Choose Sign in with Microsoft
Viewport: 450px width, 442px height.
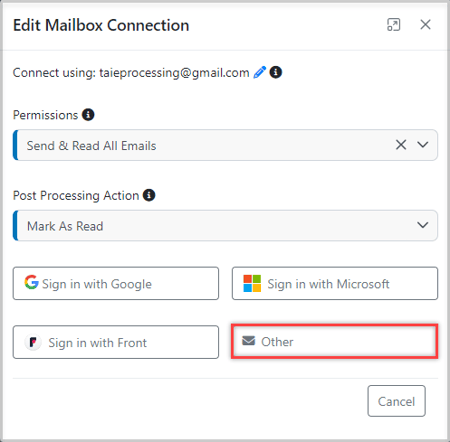pyautogui.click(x=335, y=283)
